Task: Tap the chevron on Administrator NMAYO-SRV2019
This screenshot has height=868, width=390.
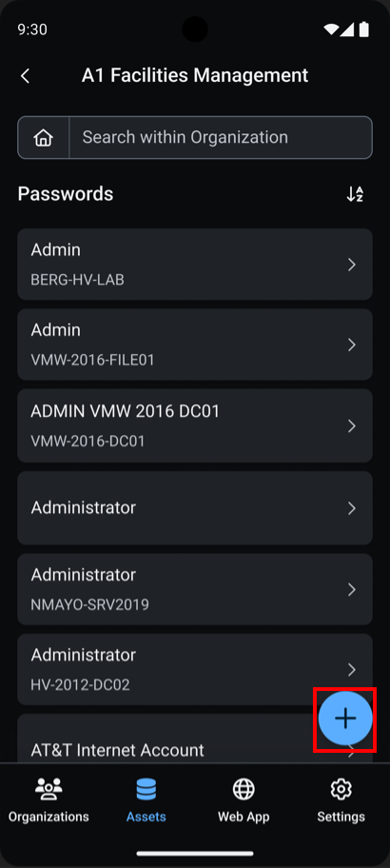Action: (x=351, y=589)
